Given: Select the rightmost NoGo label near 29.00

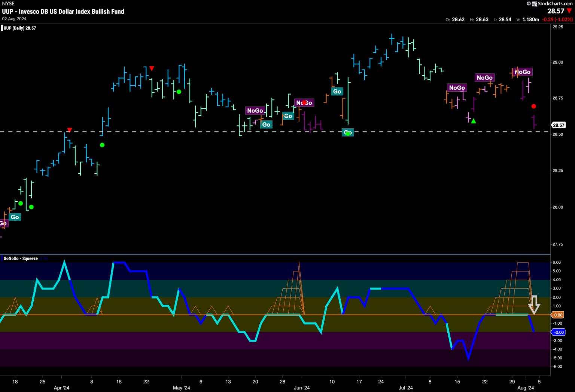Looking at the screenshot, I should click(523, 72).
